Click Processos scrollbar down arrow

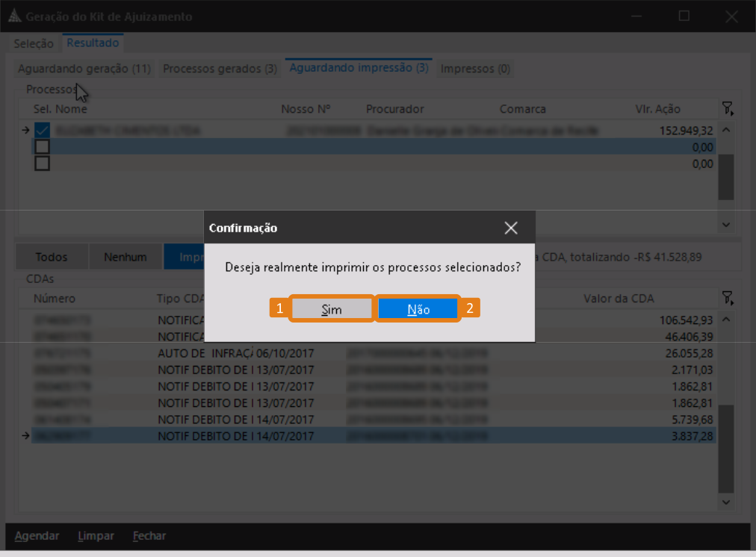[x=726, y=225]
